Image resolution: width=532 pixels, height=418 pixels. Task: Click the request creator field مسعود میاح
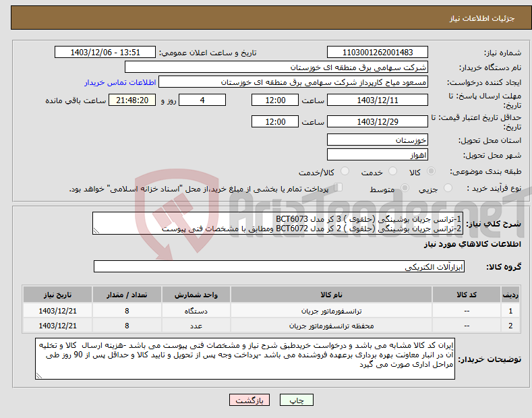(293, 82)
